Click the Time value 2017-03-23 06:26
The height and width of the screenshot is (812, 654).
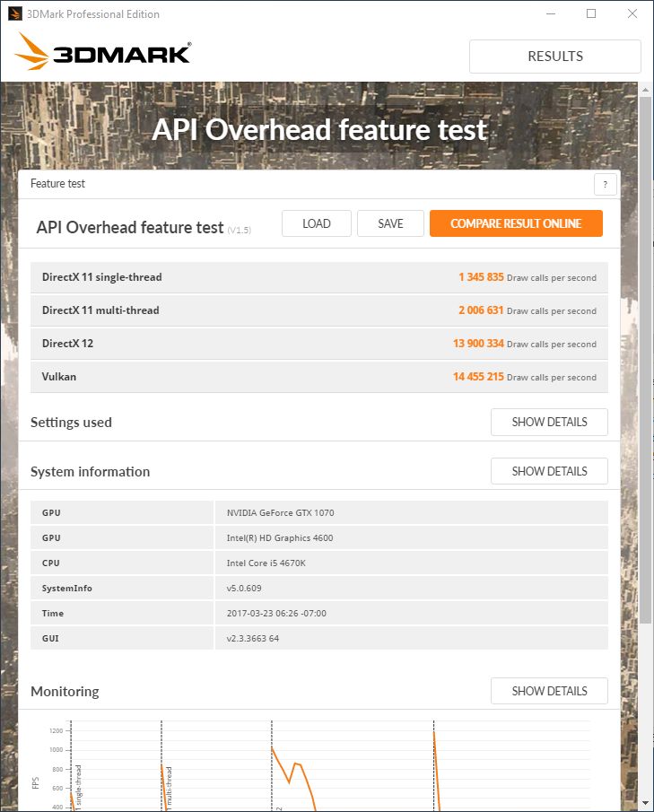click(276, 613)
